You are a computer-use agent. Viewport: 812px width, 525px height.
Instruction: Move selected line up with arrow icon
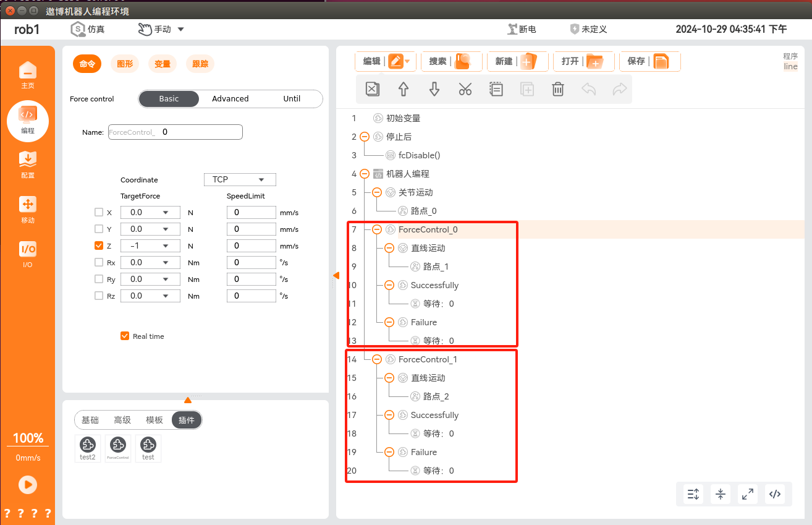404,89
